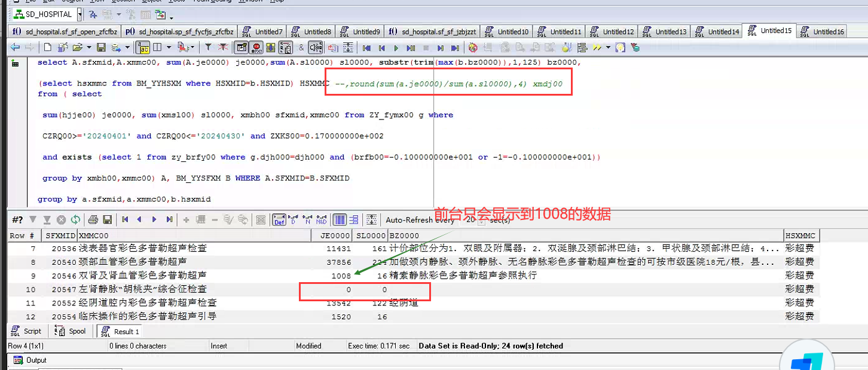Toggle the 'ab' highlight button in editor toolbar

143,47
